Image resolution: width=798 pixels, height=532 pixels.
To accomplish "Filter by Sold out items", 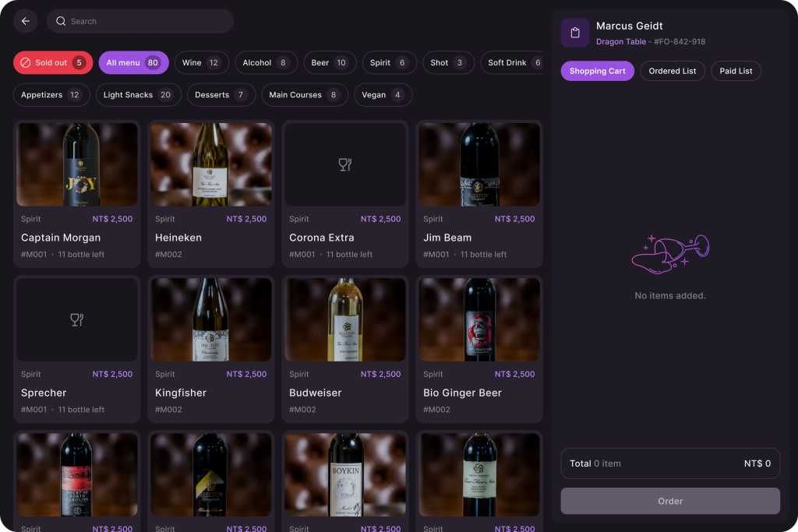I will 53,62.
